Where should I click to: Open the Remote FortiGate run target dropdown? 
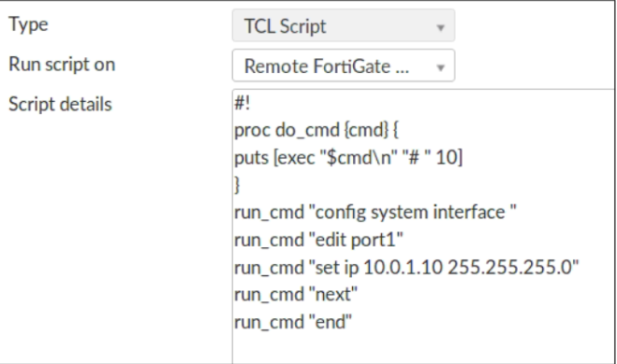tap(344, 66)
